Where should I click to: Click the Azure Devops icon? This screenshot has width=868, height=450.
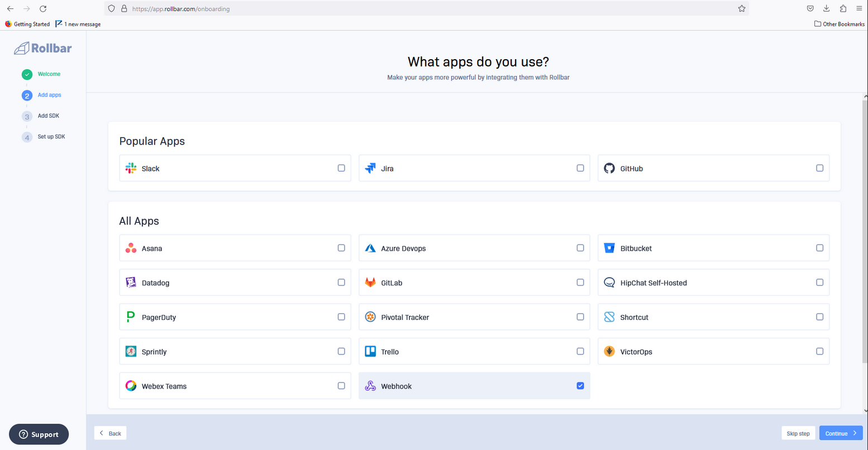pyautogui.click(x=370, y=248)
